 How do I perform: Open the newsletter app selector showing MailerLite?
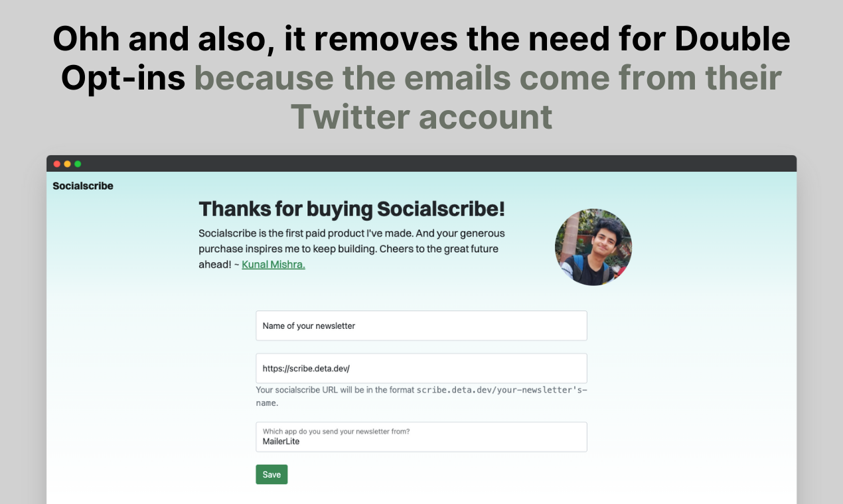pyautogui.click(x=421, y=436)
